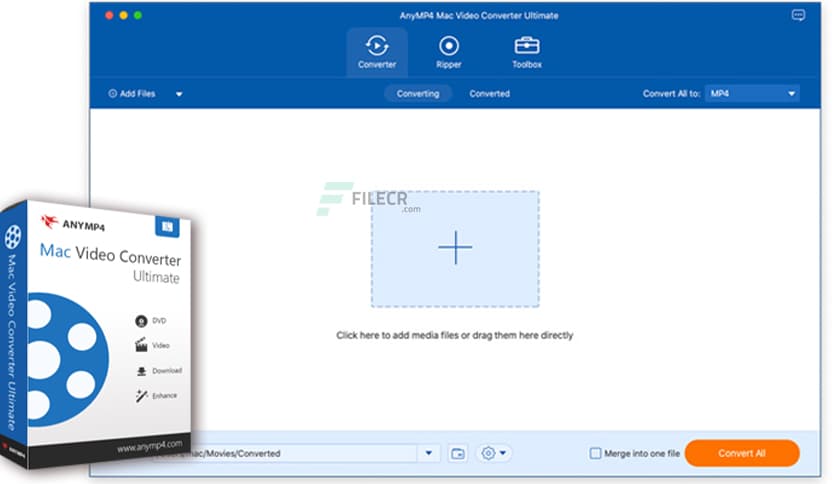
Task: Enable Merge into one file checkbox
Action: tap(596, 453)
